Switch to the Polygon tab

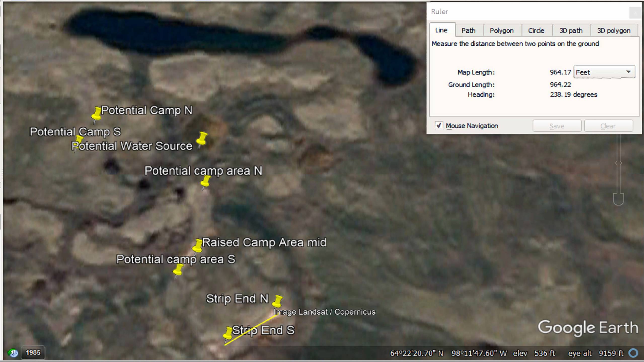pos(502,30)
